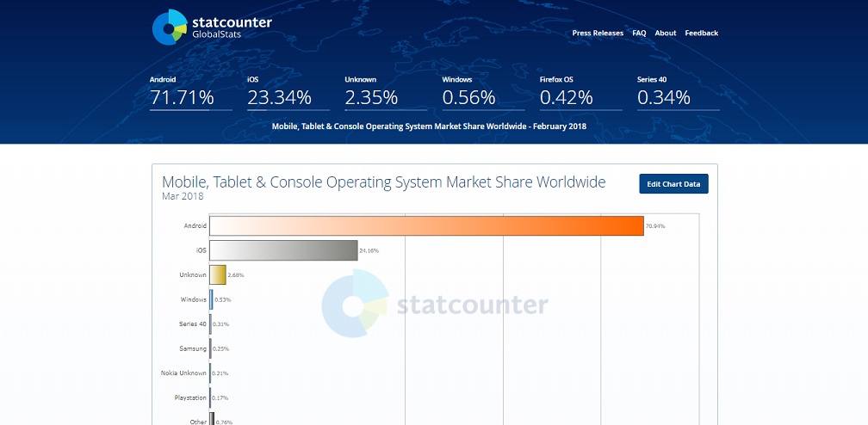Click the Mar 2018 chart date
This screenshot has height=425, width=868.
pos(183,196)
